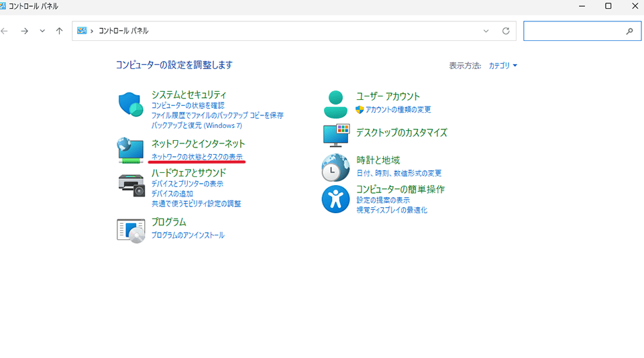Minimize the Control Panel window
The width and height of the screenshot is (644, 358).
(582, 6)
